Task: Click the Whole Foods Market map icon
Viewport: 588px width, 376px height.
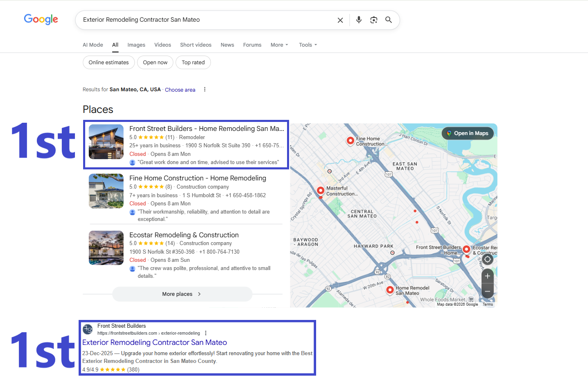Action: 471,299
